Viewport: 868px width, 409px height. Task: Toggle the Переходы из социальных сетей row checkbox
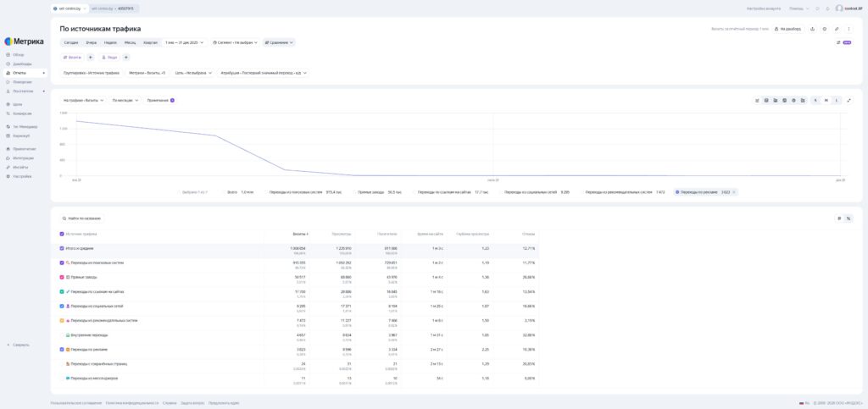click(61, 307)
